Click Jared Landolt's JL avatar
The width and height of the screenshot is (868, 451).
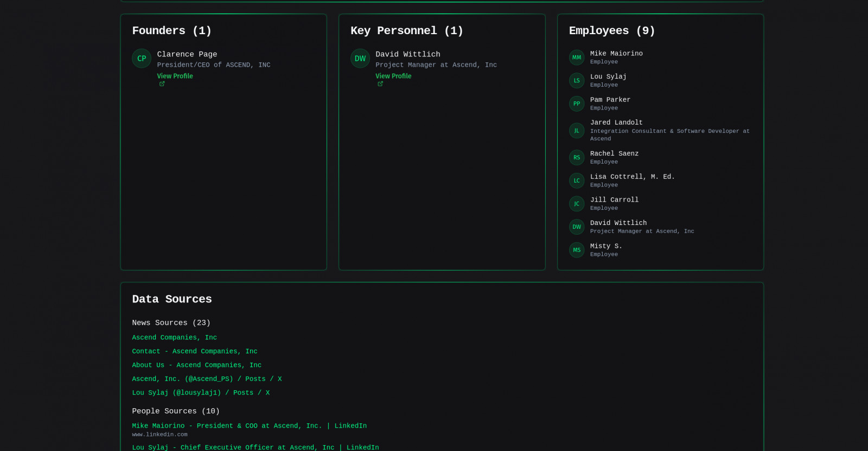577,131
